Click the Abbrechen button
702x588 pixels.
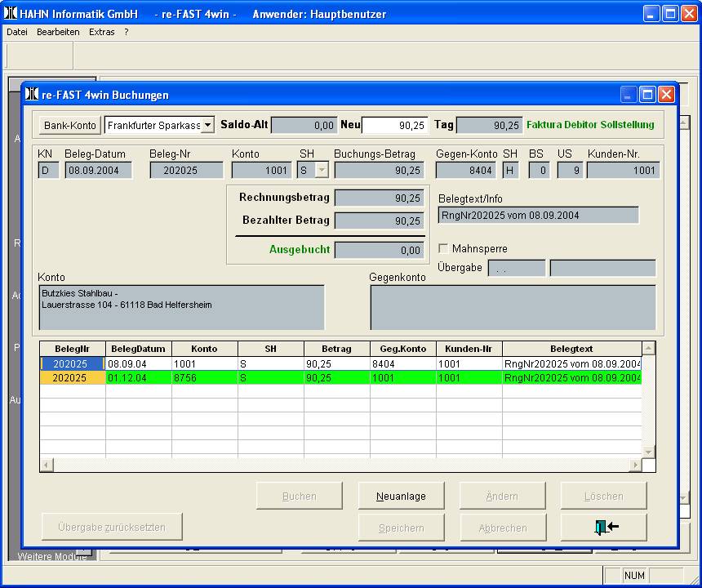[x=502, y=528]
